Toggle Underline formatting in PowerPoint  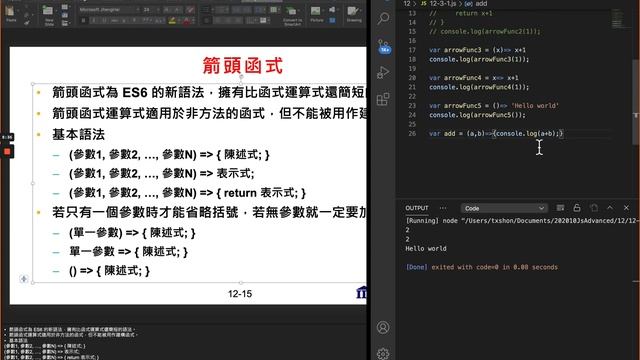pos(104,20)
